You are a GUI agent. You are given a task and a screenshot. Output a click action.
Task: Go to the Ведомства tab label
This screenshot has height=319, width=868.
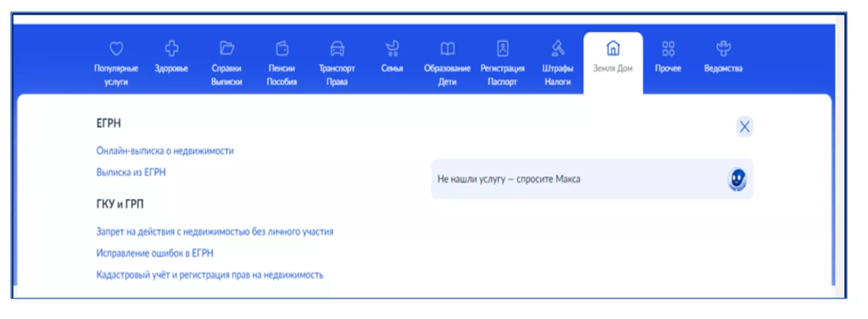[723, 68]
